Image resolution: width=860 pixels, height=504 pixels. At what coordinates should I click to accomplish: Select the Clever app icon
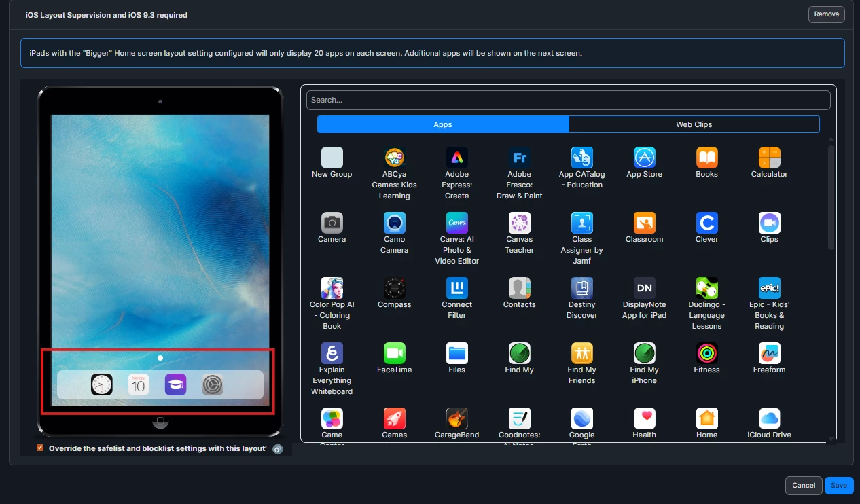[x=706, y=223]
